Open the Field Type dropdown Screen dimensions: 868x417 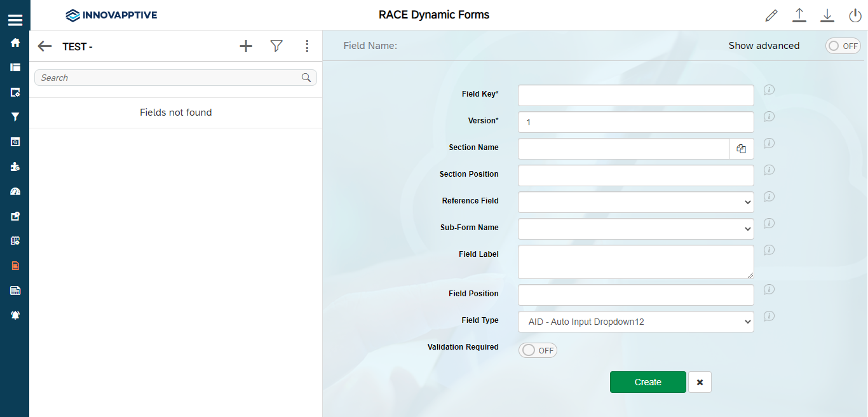(635, 322)
